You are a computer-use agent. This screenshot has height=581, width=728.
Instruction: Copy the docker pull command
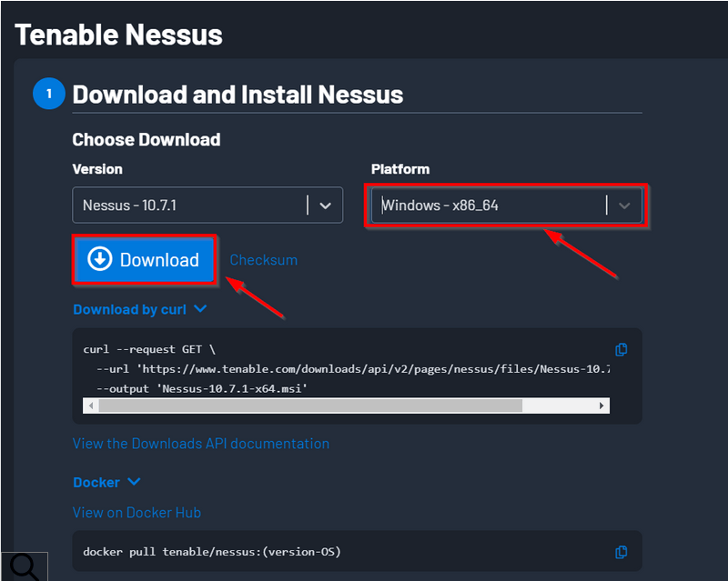[622, 552]
